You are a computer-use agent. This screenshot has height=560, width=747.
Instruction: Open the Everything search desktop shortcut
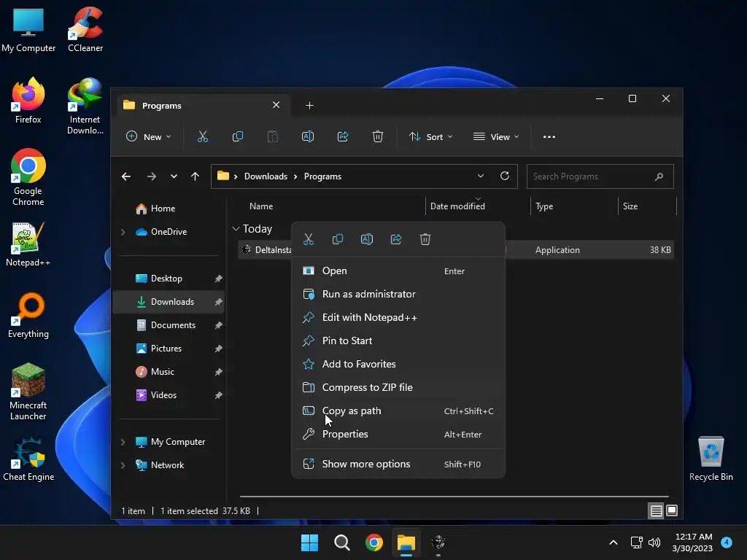point(28,315)
